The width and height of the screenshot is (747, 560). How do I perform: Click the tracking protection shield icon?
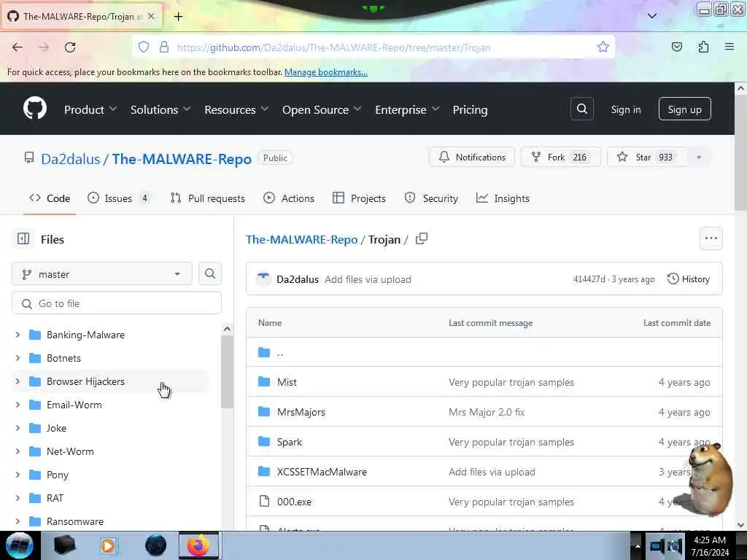(144, 47)
